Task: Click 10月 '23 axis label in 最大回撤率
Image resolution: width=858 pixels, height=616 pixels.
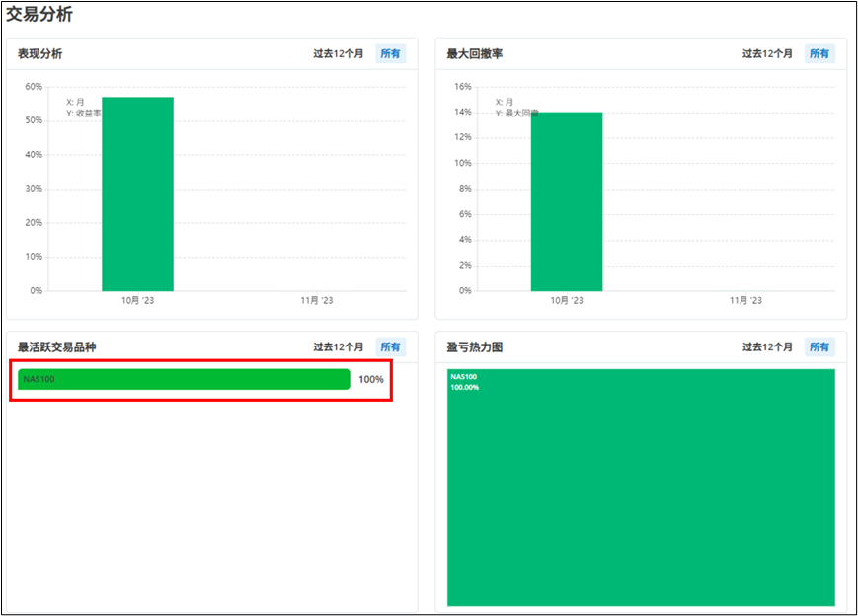Action: tap(566, 301)
